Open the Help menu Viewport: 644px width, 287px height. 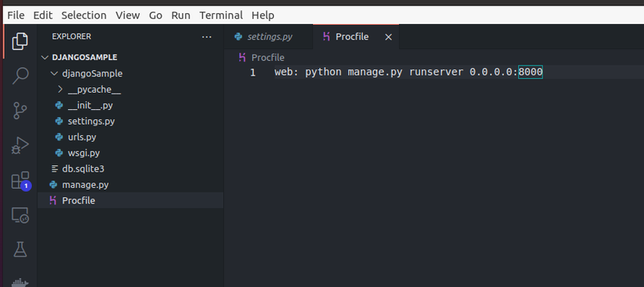[263, 15]
